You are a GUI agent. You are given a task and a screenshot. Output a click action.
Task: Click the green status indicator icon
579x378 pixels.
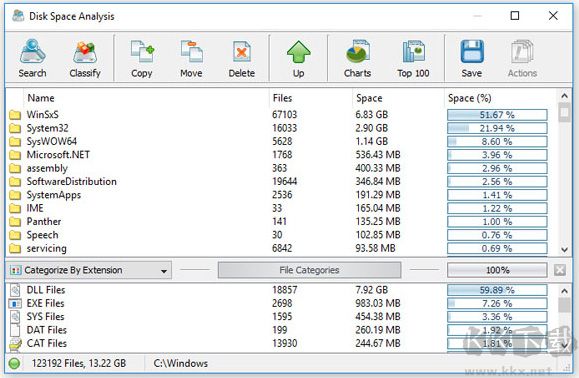pyautogui.click(x=14, y=364)
